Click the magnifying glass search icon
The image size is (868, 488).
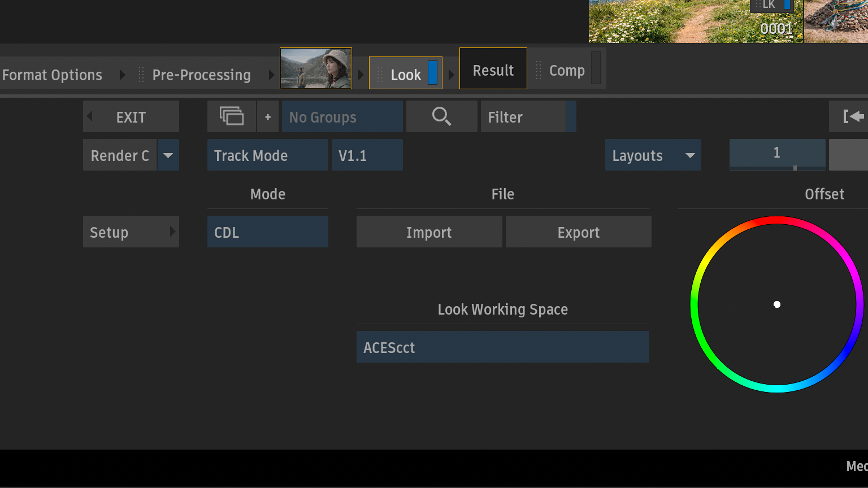click(441, 117)
